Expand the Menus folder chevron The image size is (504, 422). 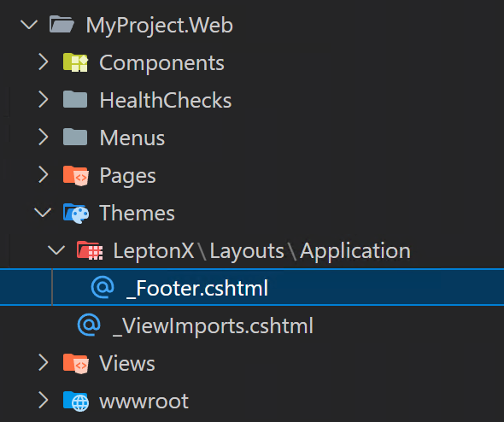43,138
